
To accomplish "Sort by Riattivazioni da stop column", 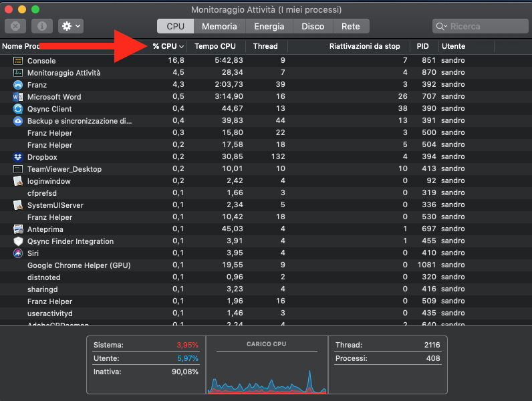I will pyautogui.click(x=365, y=46).
